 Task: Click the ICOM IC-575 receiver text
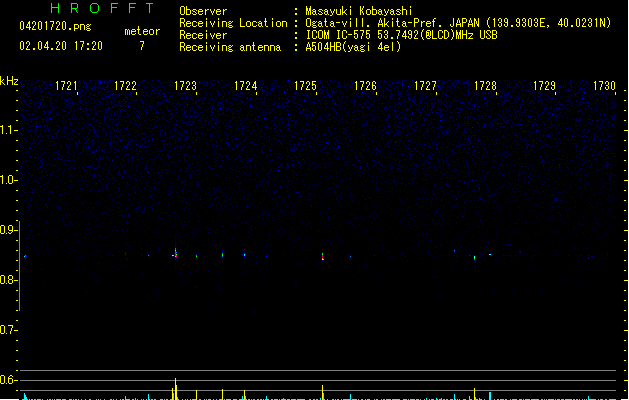click(x=401, y=35)
